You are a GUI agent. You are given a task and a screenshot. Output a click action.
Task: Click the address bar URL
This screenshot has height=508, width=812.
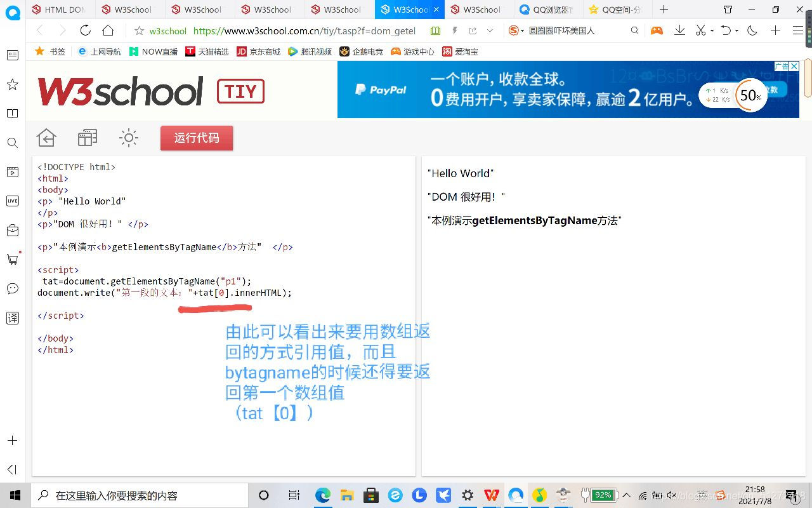click(304, 30)
